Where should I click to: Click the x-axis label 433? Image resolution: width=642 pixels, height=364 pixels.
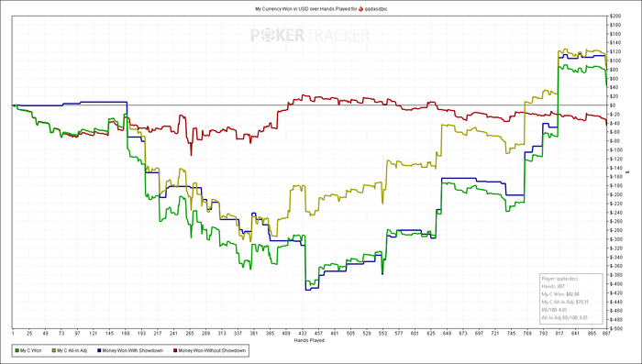tap(303, 334)
